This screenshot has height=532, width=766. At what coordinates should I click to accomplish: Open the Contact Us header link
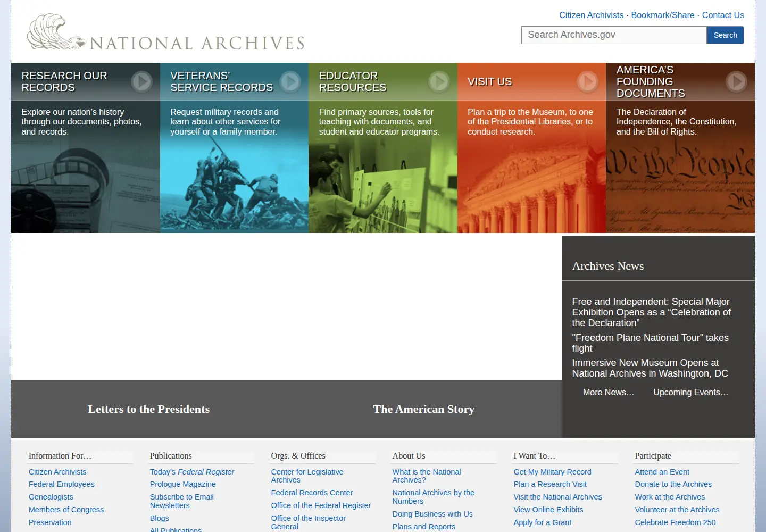pyautogui.click(x=723, y=15)
